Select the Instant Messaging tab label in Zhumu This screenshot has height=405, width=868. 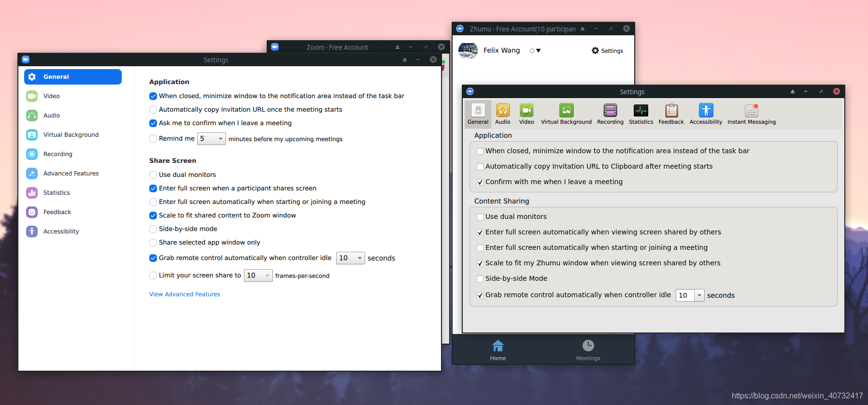[752, 122]
